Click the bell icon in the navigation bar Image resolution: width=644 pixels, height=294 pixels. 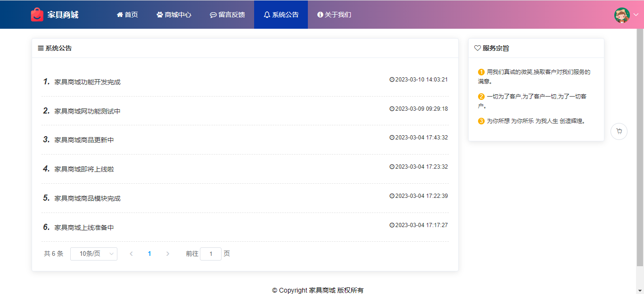(267, 15)
